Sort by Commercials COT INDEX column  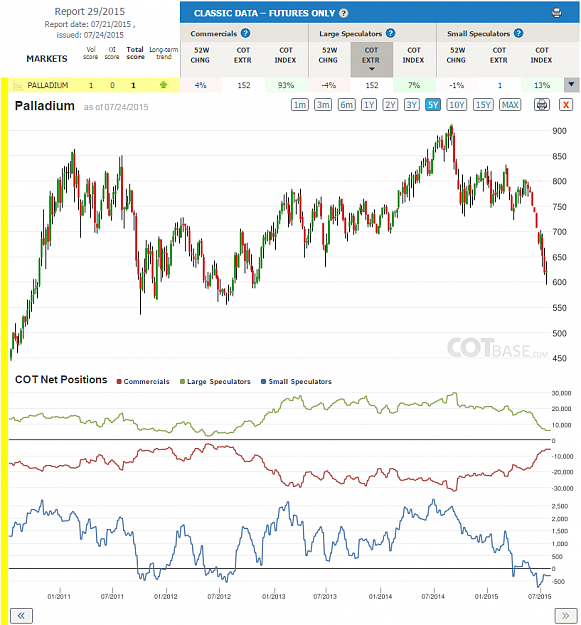(286, 55)
